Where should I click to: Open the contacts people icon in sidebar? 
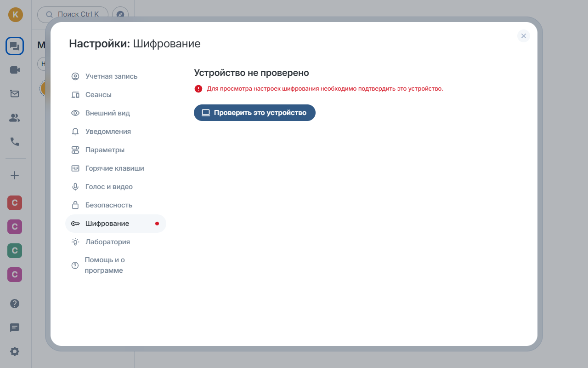(15, 118)
